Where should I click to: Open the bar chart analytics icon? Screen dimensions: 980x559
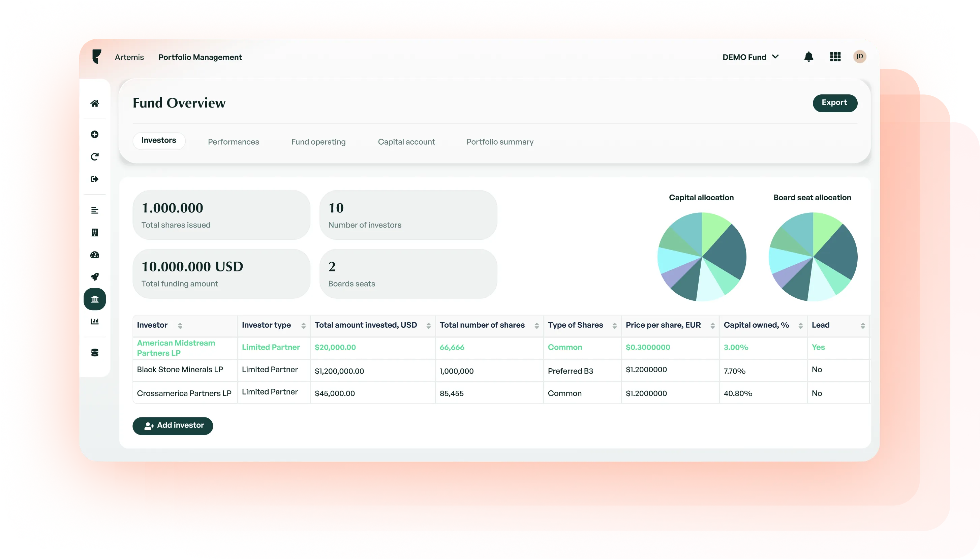[95, 321]
